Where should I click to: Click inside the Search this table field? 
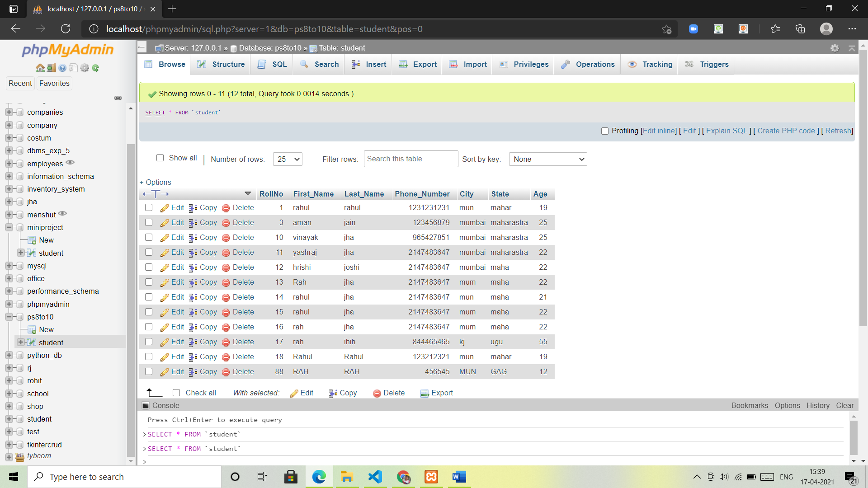410,159
